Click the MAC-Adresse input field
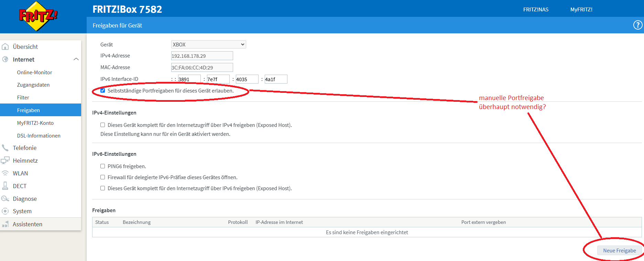This screenshot has height=261, width=644. click(202, 67)
